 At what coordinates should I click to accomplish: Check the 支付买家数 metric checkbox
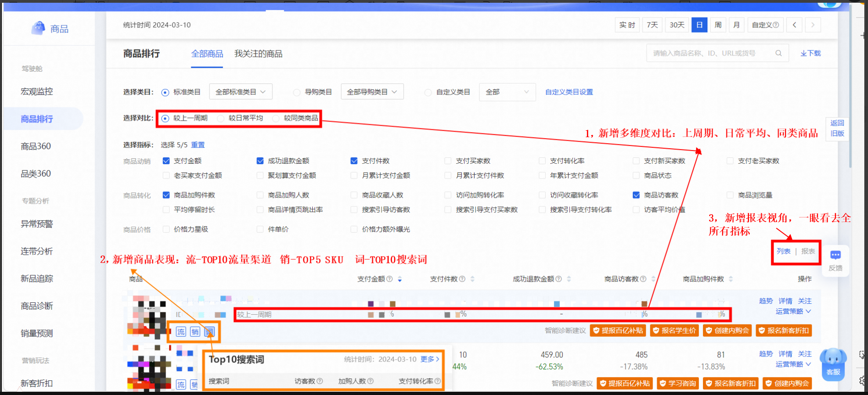point(448,161)
